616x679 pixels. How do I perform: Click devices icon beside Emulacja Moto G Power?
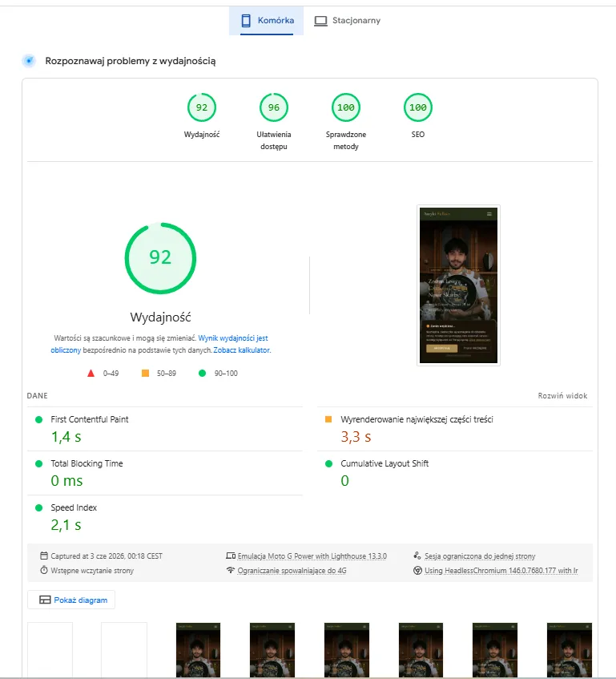[x=231, y=556]
